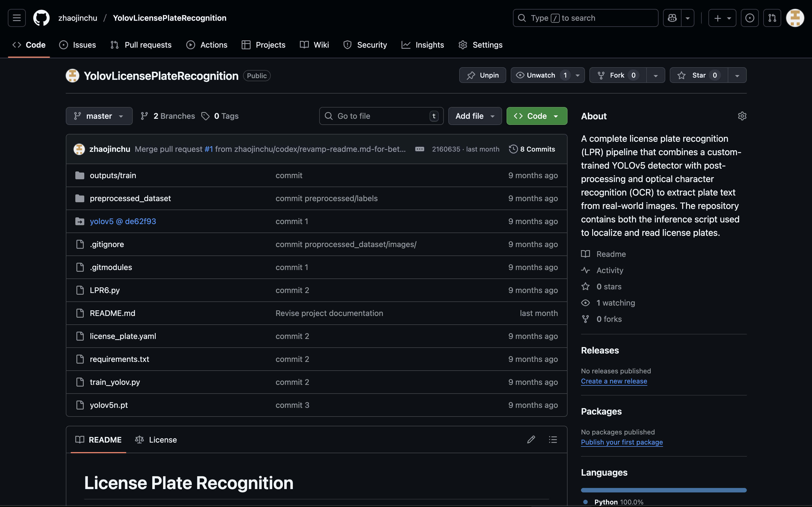Image resolution: width=812 pixels, height=507 pixels.
Task: Click the fork icon beside 0 forks
Action: [x=585, y=319]
